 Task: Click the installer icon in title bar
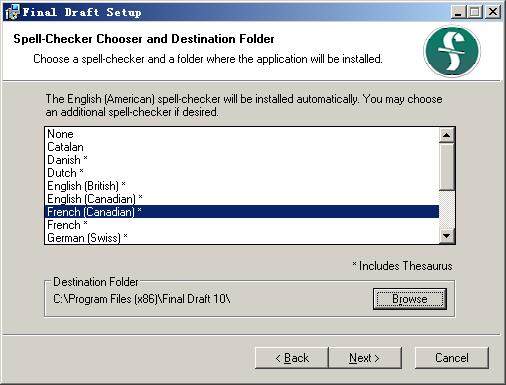[x=13, y=12]
